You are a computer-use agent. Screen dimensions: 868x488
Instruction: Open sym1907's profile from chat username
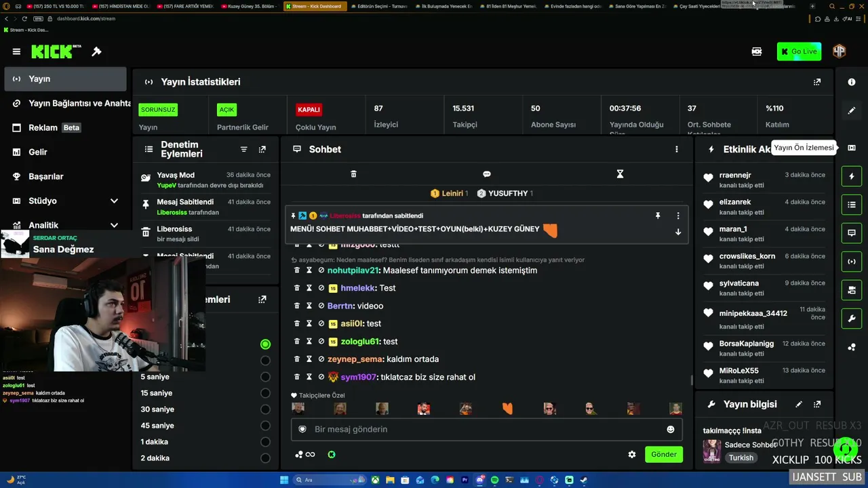[x=359, y=377]
